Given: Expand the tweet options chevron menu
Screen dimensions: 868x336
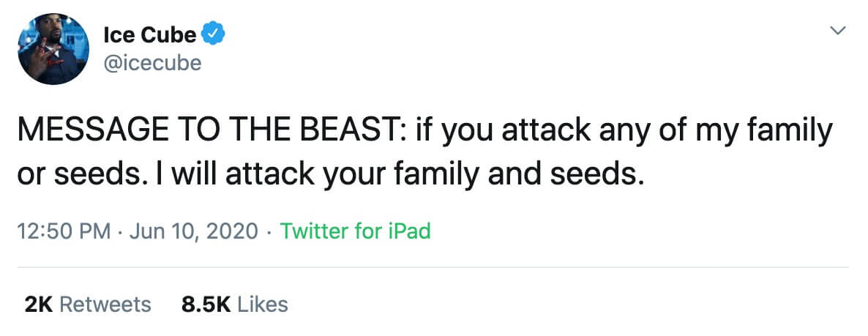Looking at the screenshot, I should click(x=839, y=31).
